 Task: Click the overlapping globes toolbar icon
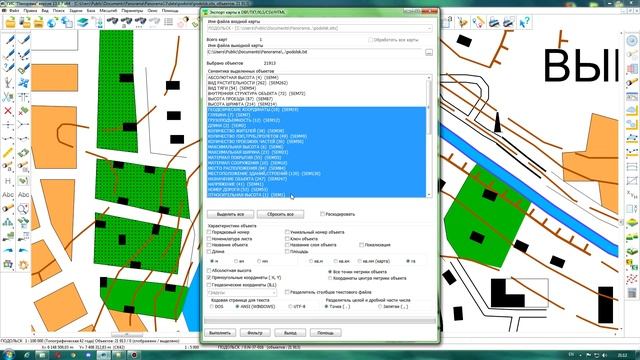click(x=67, y=22)
